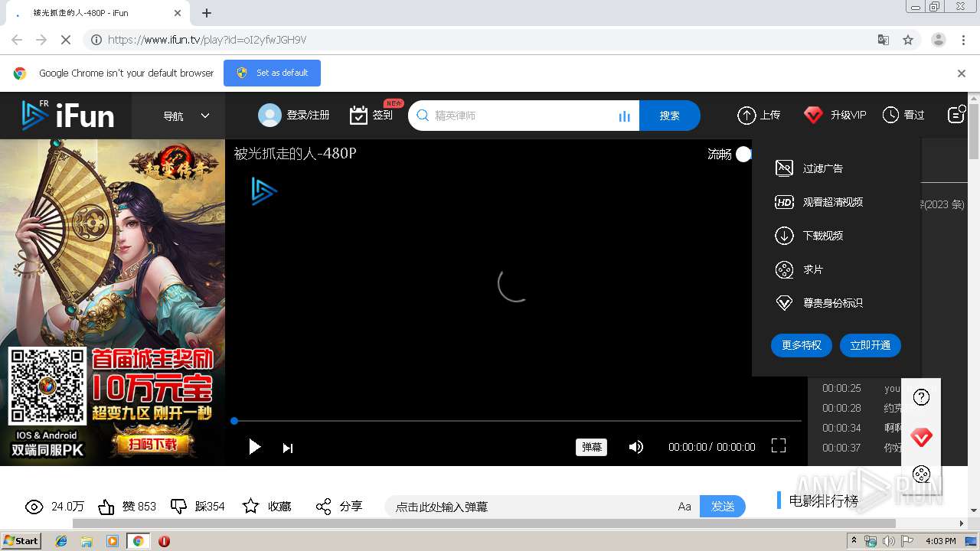Open Windows Explorer from the taskbar
Viewport: 980px width, 551px height.
pos(87,541)
